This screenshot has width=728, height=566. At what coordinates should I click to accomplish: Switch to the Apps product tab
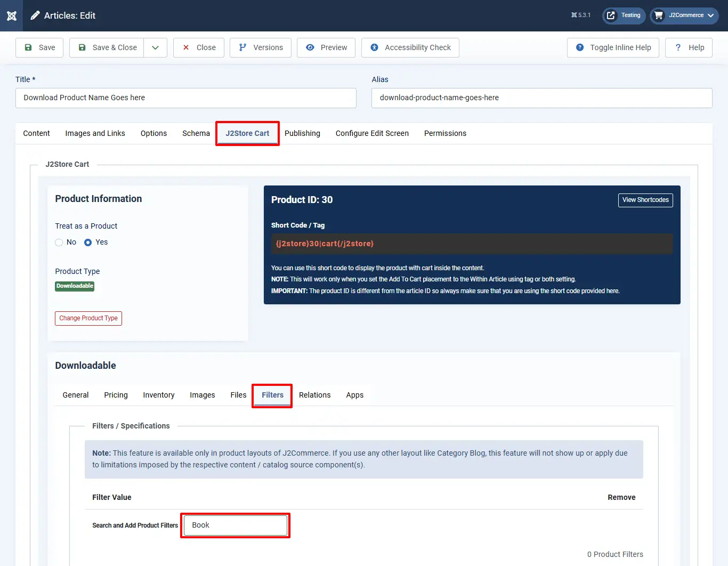[355, 395]
